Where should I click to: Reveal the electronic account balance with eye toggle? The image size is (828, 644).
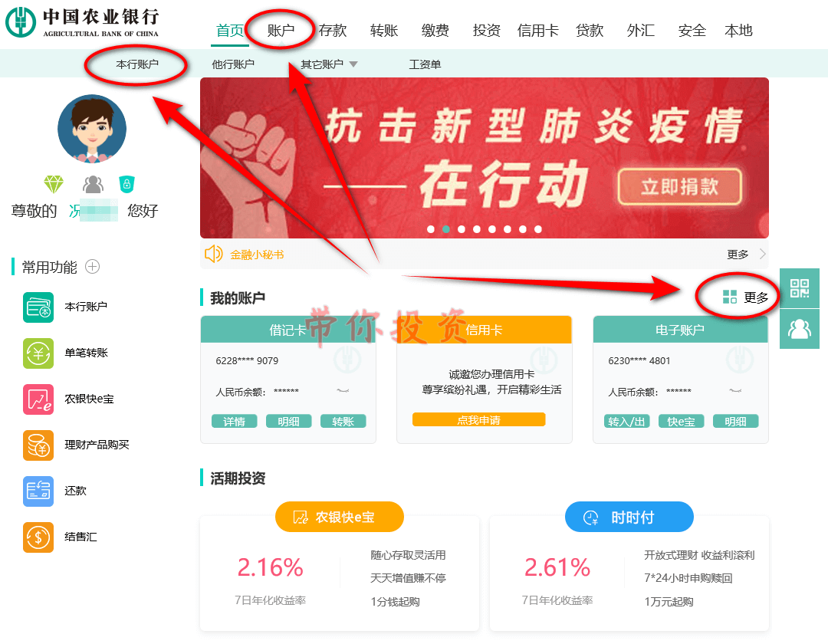click(735, 391)
